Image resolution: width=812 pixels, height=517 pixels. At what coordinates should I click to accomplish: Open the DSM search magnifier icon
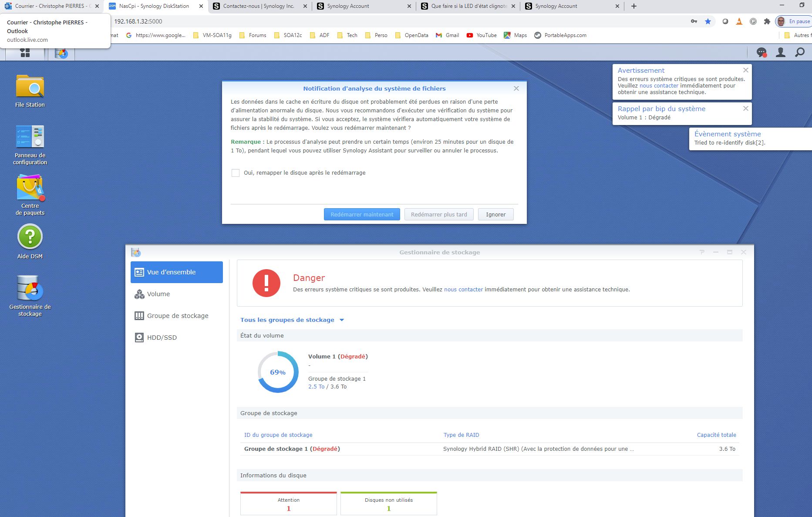[x=800, y=53]
